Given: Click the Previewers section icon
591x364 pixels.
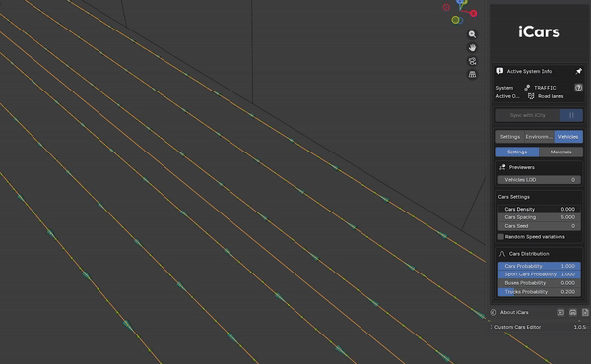Looking at the screenshot, I should tap(502, 167).
